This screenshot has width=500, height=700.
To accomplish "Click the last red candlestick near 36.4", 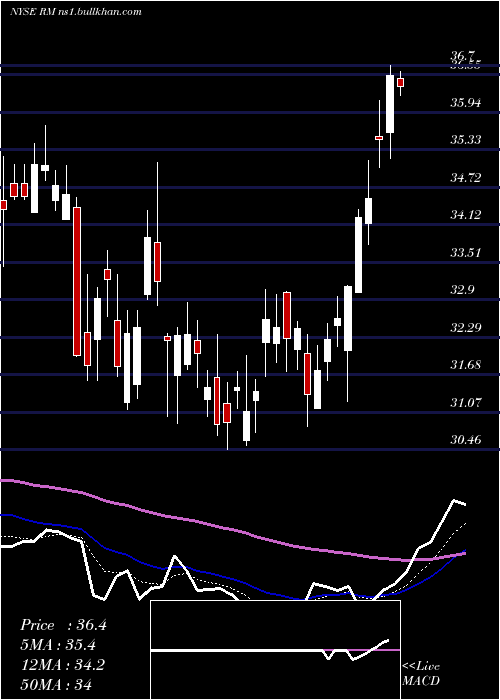I will pyautogui.click(x=400, y=83).
